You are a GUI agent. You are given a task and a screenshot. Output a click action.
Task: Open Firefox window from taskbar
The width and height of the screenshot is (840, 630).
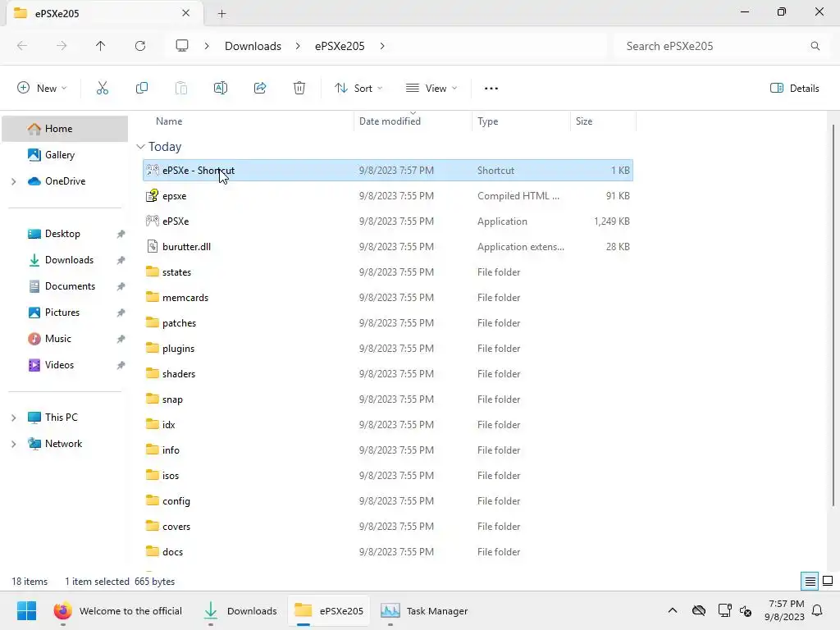pos(117,610)
